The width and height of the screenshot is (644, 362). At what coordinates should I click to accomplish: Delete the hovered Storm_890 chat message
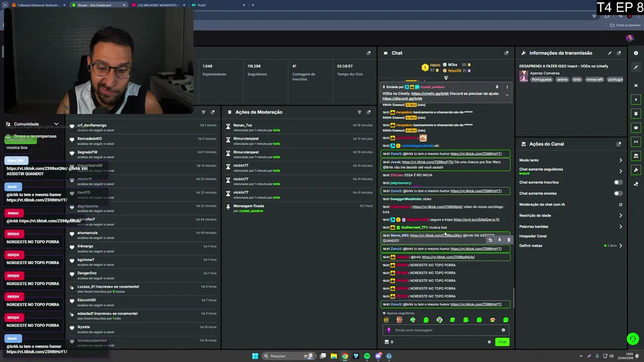509,240
